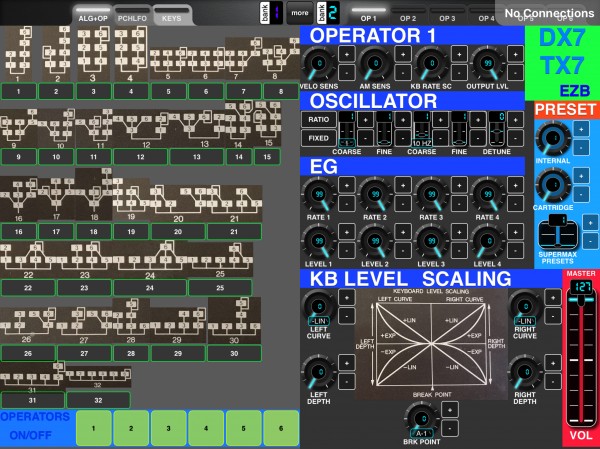Click the LEFT CURVE knob
Image resolution: width=600 pixels, height=449 pixels.
tap(319, 307)
